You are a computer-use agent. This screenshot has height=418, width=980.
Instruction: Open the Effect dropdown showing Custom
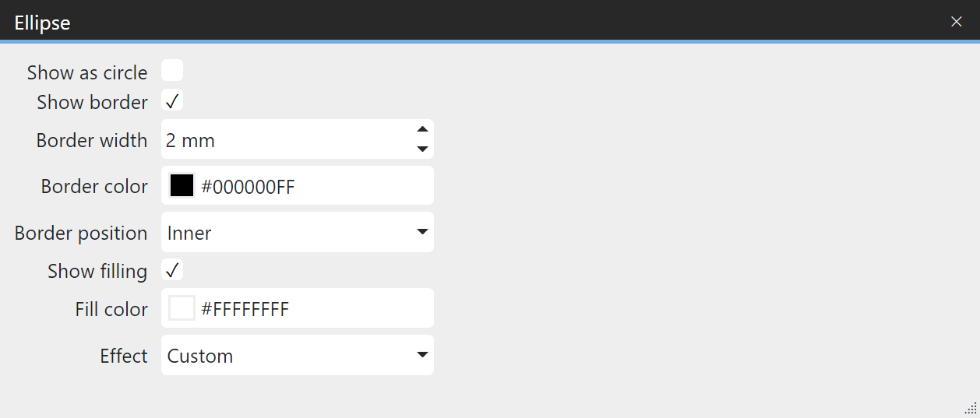pyautogui.click(x=288, y=356)
